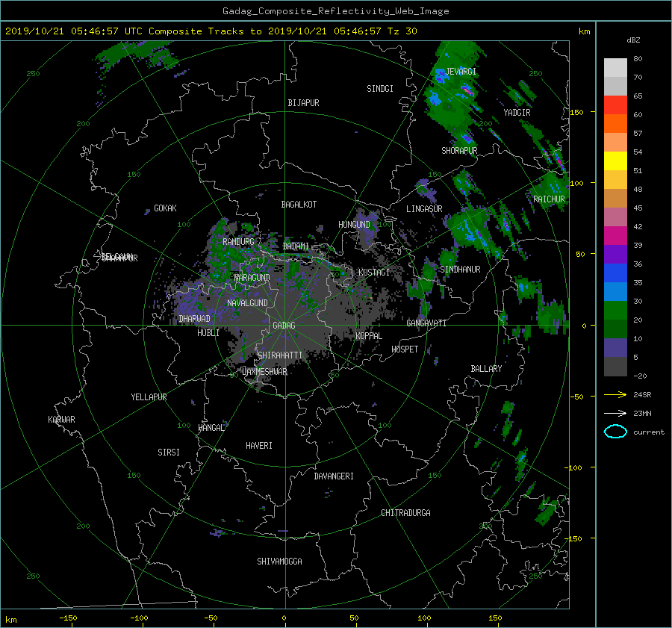Click the NARAGUND city label

pyautogui.click(x=252, y=278)
